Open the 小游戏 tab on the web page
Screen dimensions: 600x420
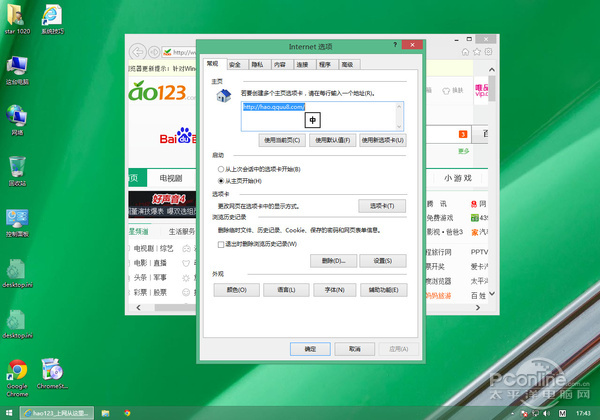pyautogui.click(x=458, y=178)
